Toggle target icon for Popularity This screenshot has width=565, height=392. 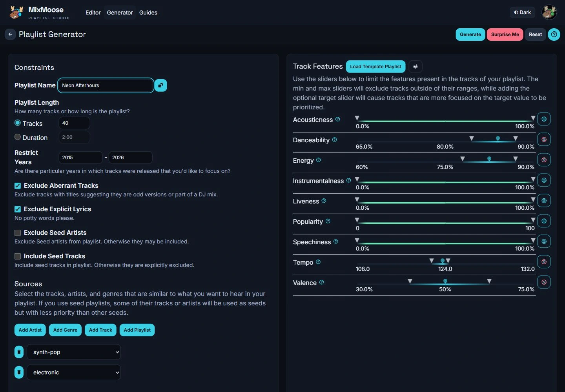544,221
